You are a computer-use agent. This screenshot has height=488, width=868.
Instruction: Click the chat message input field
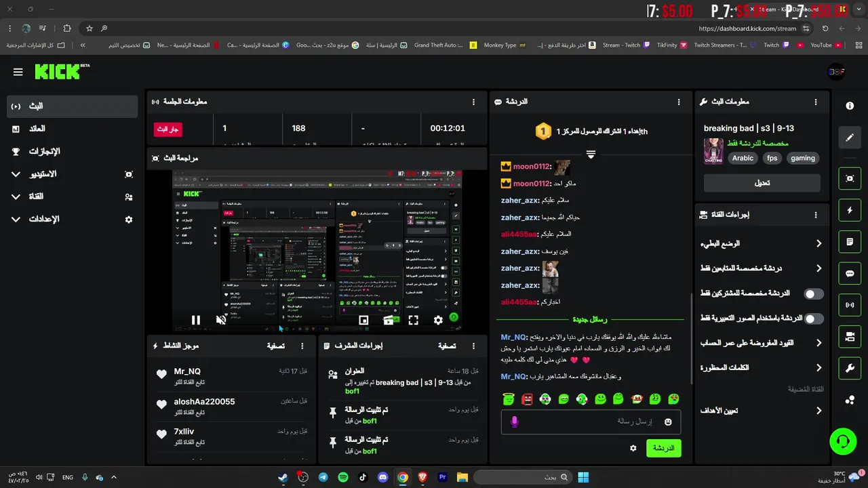point(591,422)
